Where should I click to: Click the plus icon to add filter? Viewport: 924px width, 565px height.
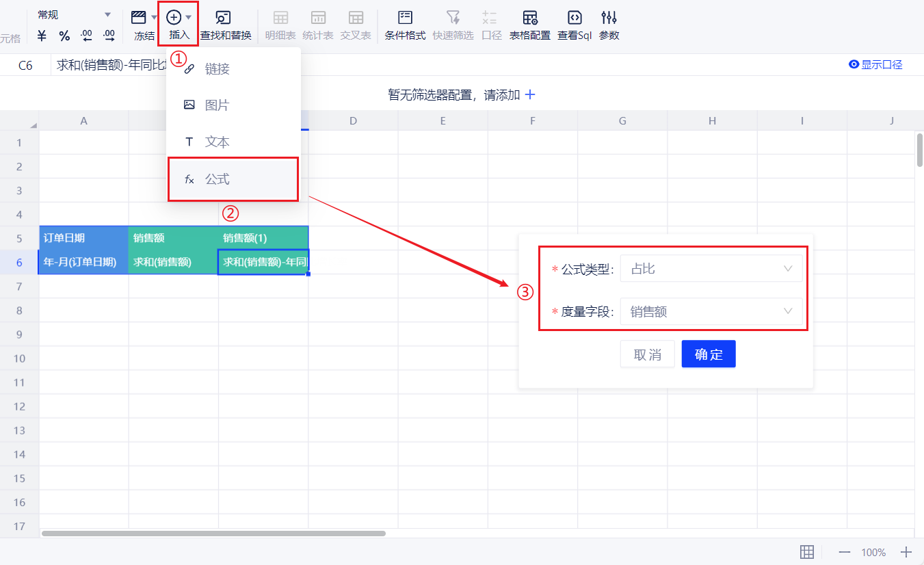529,95
